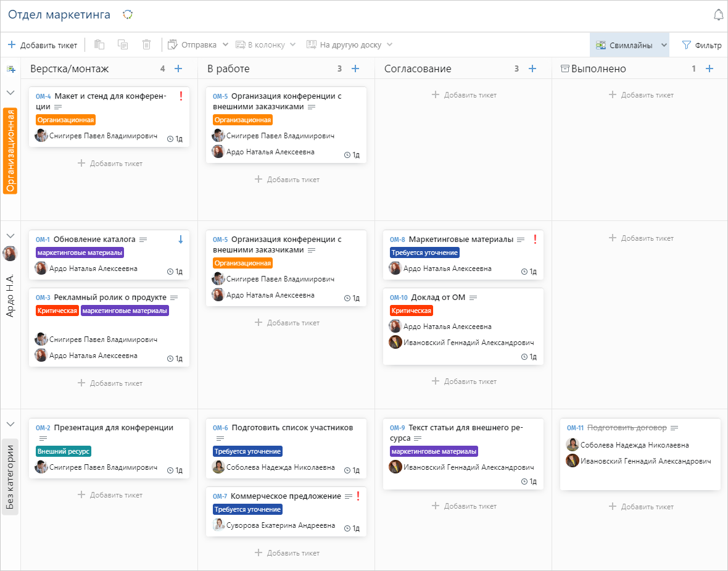Screen dimensions: 728x571
Task: Collapse the Без категории swimlane
Action: pyautogui.click(x=10, y=424)
